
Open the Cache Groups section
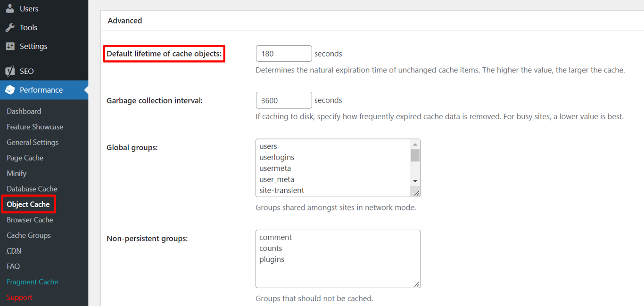(x=29, y=235)
